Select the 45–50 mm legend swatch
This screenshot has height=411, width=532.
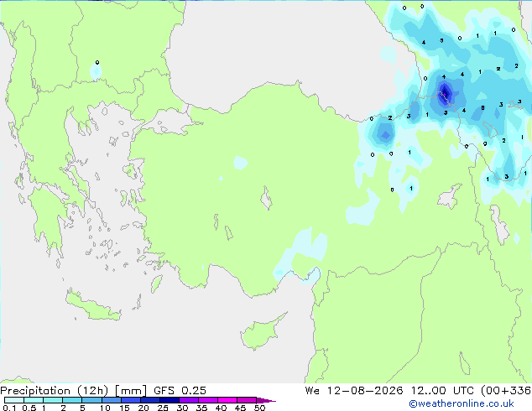pyautogui.click(x=247, y=400)
